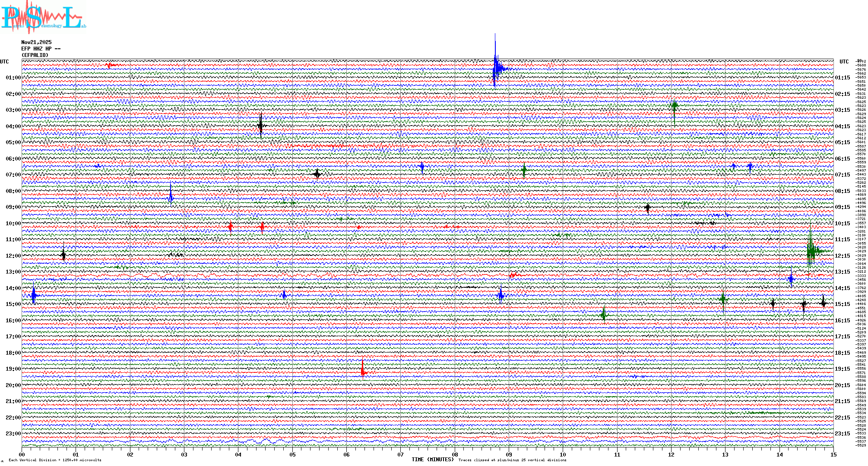Click the black spike on the 12:00 trace
The width and height of the screenshot is (868, 466).
tap(63, 255)
